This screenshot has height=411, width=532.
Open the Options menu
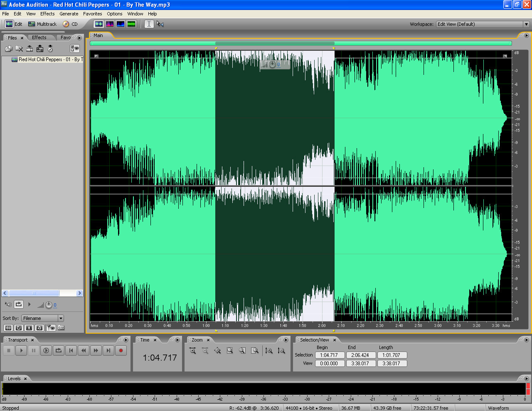coord(115,14)
